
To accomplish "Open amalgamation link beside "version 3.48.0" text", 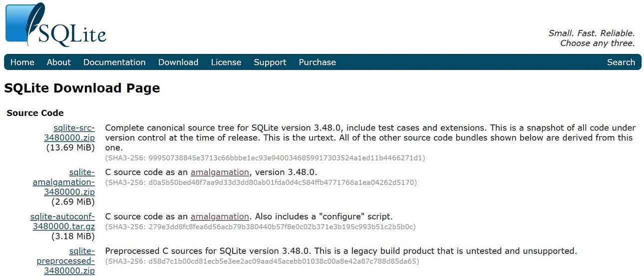I will pyautogui.click(x=220, y=172).
